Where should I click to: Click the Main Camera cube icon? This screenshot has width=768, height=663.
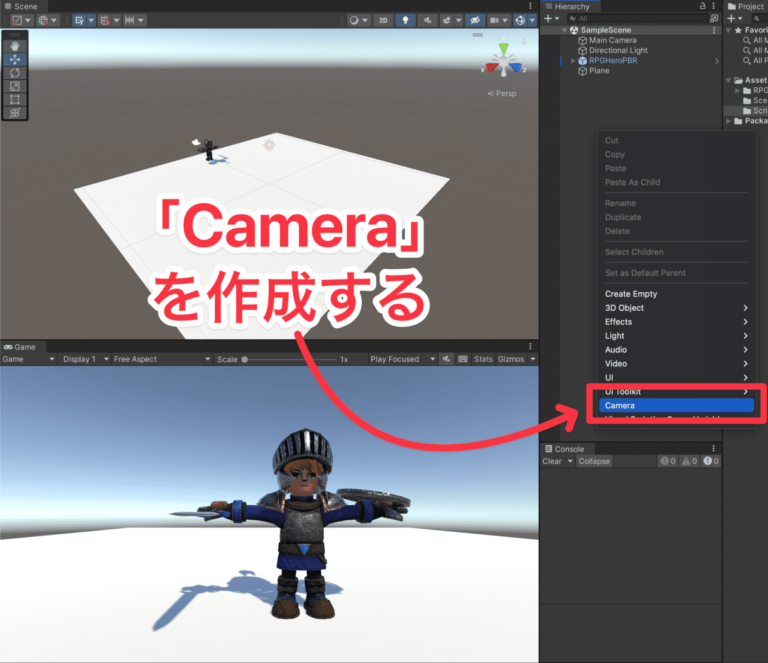[582, 40]
